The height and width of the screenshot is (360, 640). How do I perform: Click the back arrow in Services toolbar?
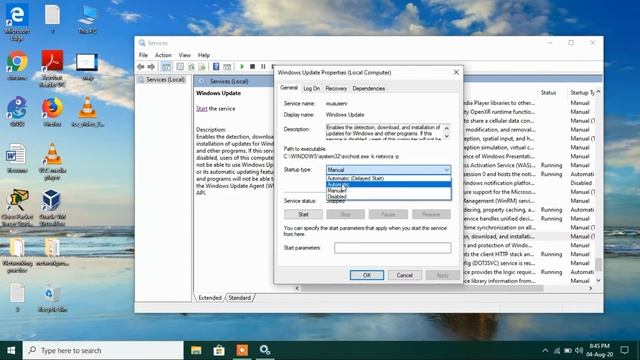point(141,67)
